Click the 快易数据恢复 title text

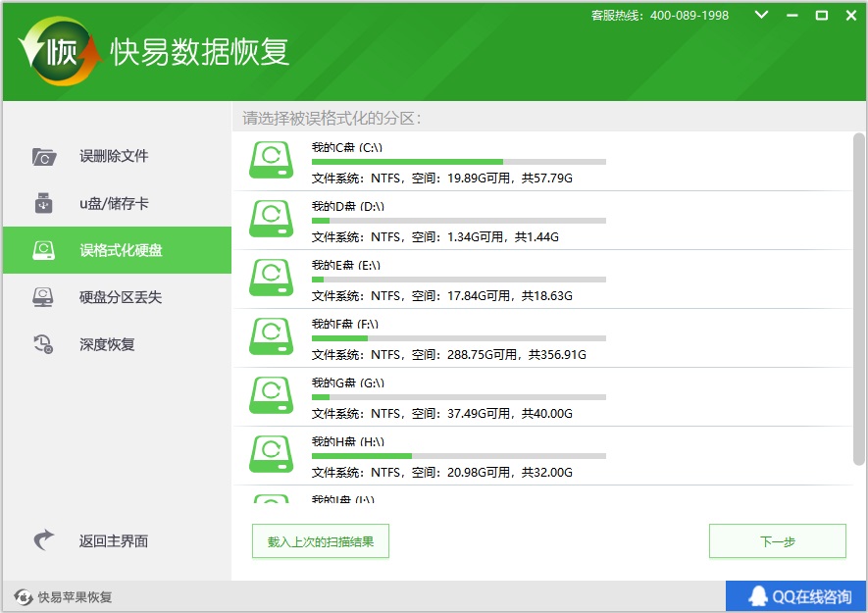199,52
